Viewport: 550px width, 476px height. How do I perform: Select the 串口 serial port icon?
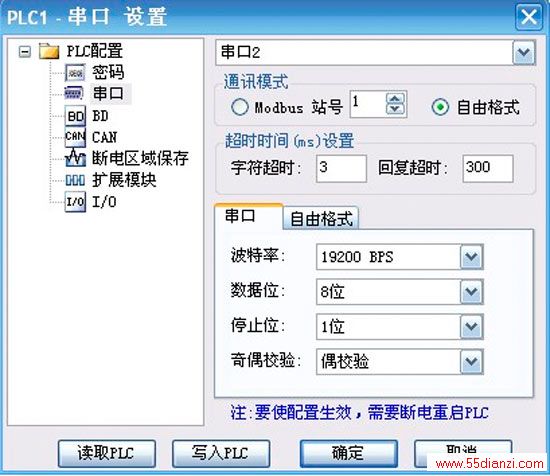point(74,93)
